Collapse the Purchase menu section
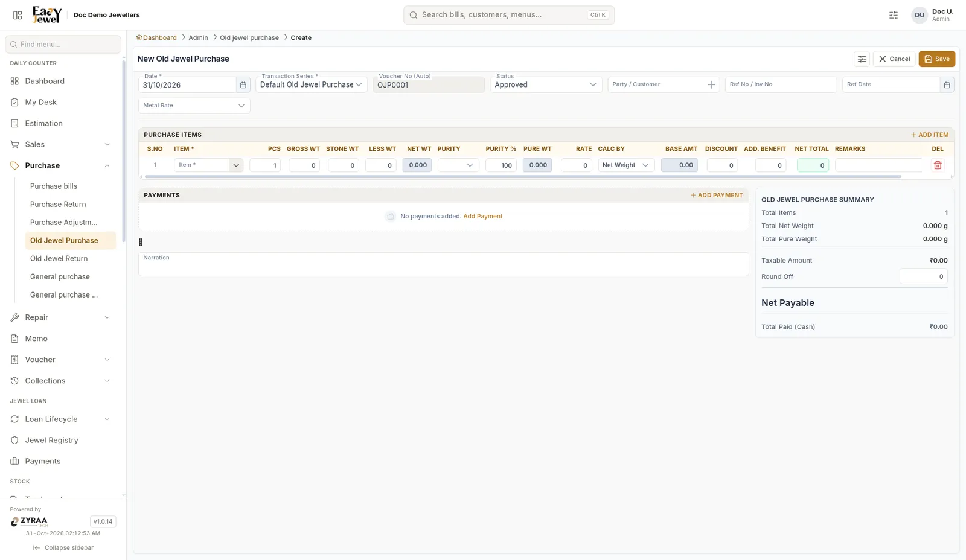966x560 pixels. coord(107,165)
